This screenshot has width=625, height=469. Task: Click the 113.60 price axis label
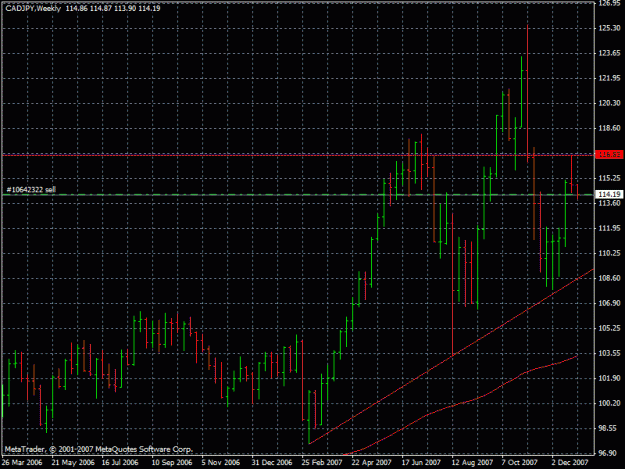(x=609, y=203)
